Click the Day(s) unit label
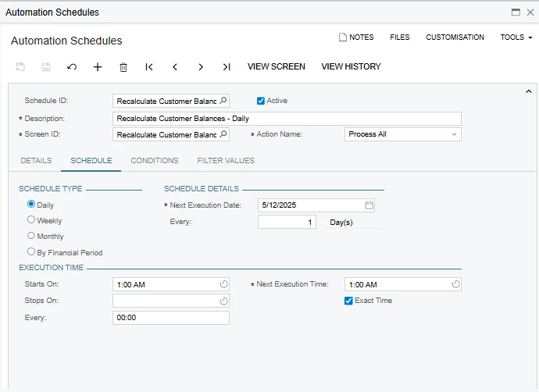539x392 pixels. (x=341, y=223)
